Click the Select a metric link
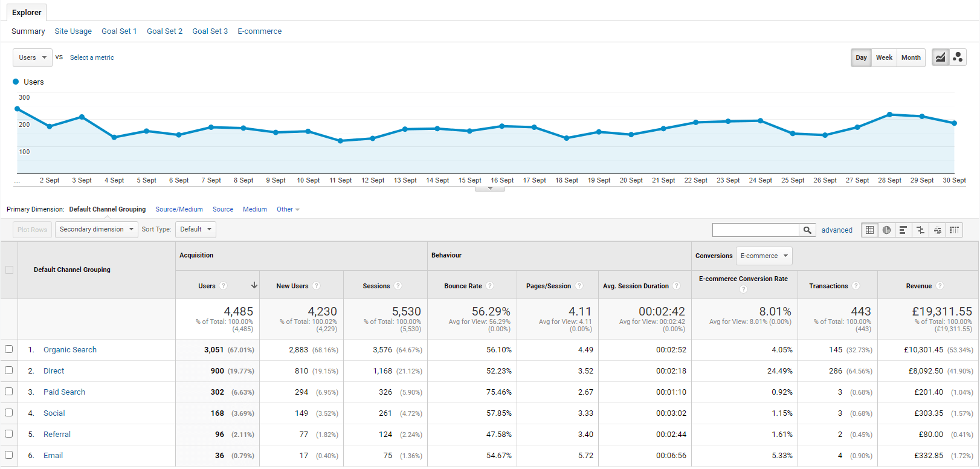Image resolution: width=980 pixels, height=469 pixels. (92, 58)
